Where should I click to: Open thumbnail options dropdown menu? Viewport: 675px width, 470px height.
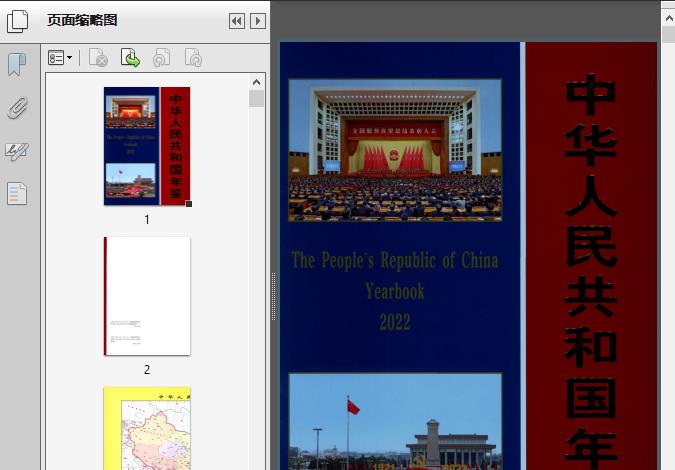[x=60, y=58]
